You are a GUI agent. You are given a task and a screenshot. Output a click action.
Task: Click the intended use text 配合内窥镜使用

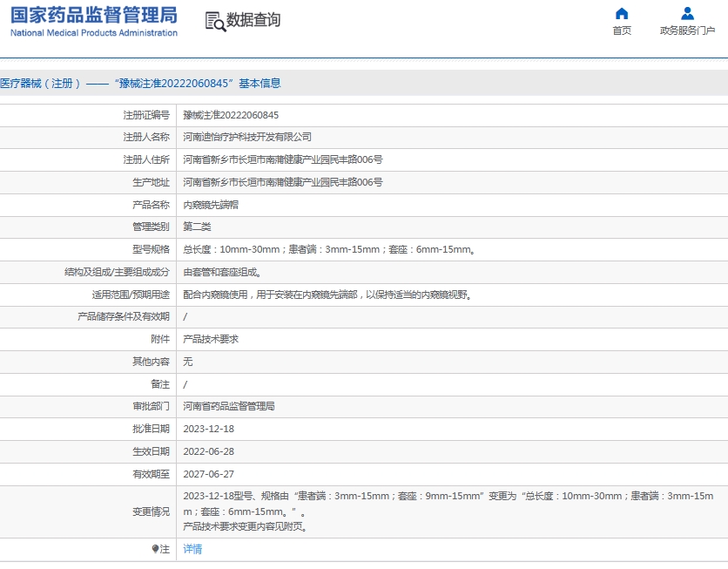(327, 295)
